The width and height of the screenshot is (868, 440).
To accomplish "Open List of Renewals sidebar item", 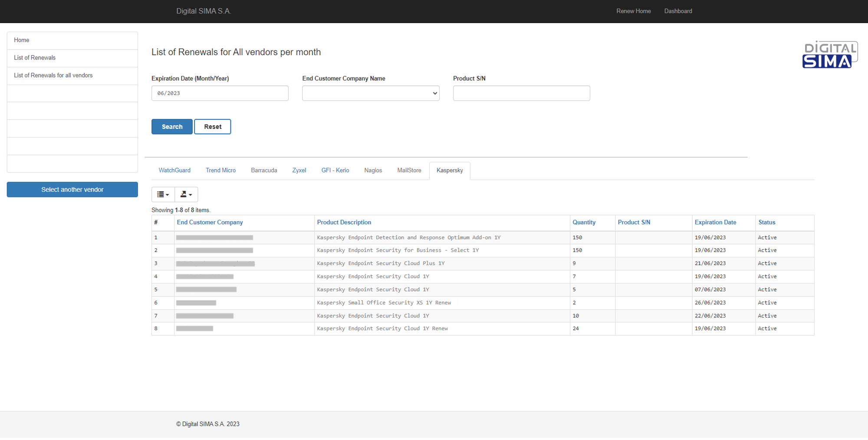I will (x=72, y=58).
